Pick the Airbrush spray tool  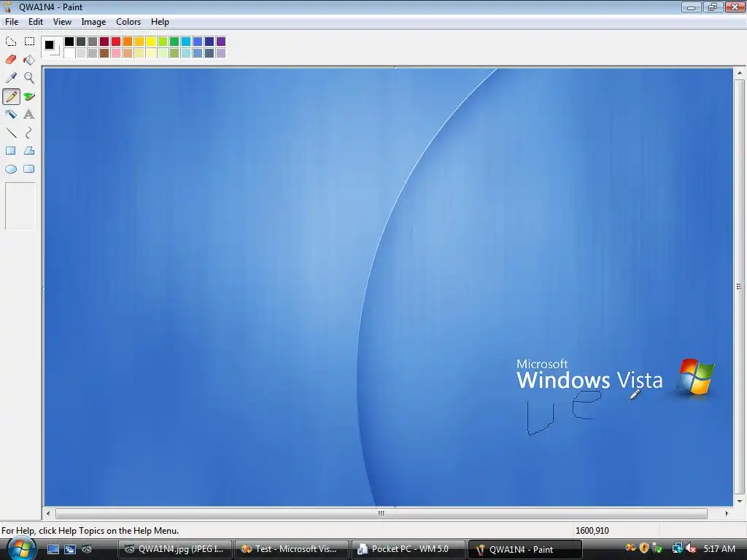click(11, 114)
